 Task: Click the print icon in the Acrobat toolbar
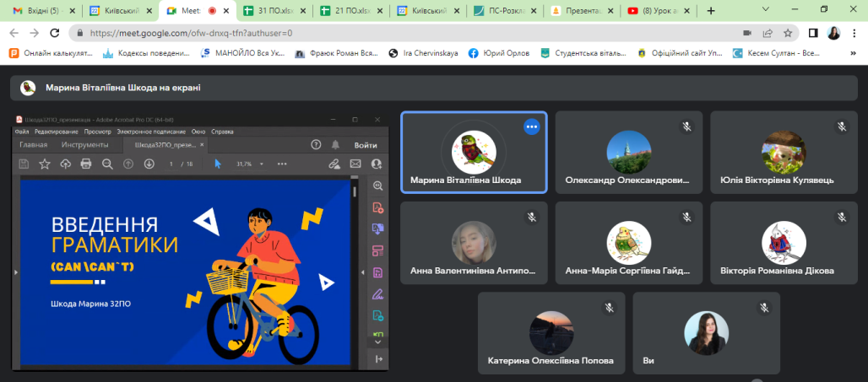[85, 164]
